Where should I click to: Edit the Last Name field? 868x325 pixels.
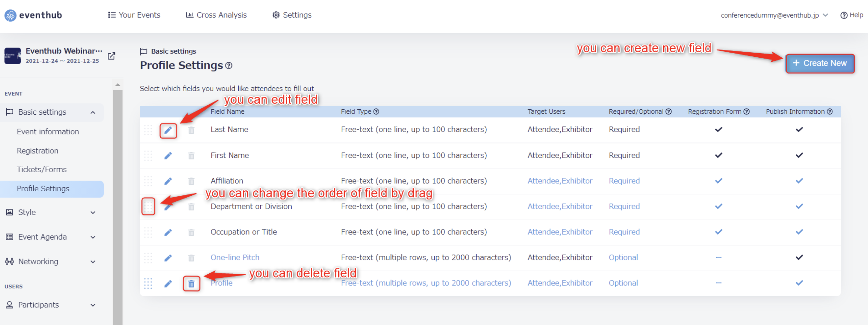[168, 130]
